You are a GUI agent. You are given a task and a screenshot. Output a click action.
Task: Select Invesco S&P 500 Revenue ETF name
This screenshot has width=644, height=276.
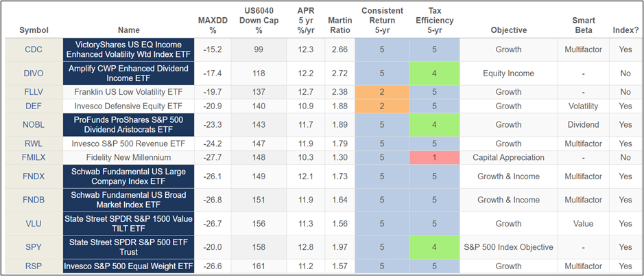[128, 143]
